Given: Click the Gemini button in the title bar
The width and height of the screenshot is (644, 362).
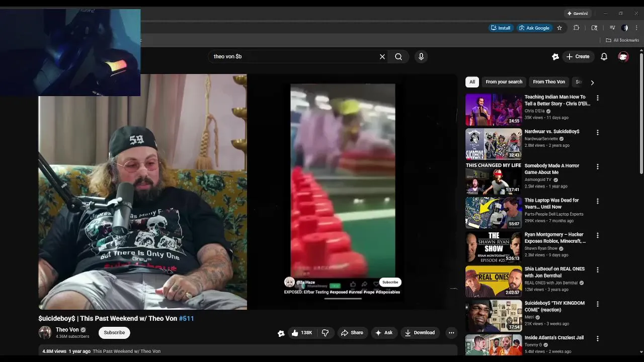Looking at the screenshot, I should coord(577,14).
